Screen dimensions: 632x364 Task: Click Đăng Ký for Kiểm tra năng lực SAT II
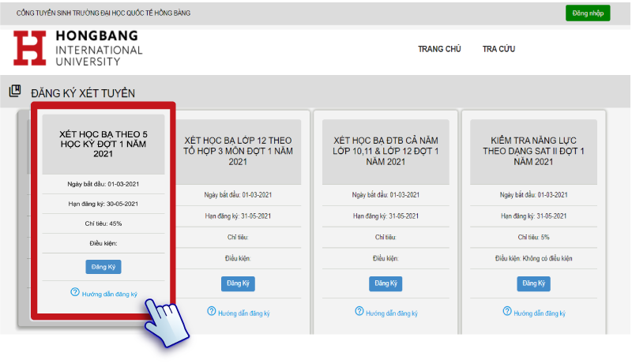[534, 283]
